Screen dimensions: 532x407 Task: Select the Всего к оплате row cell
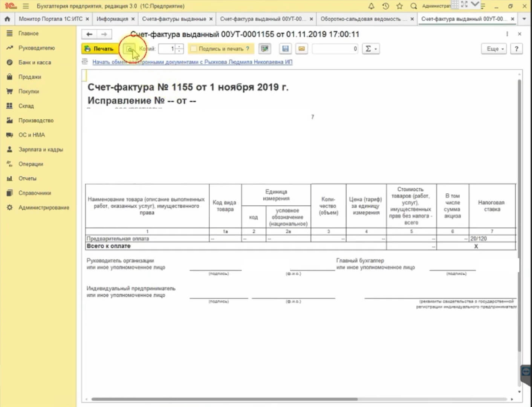click(x=236, y=246)
